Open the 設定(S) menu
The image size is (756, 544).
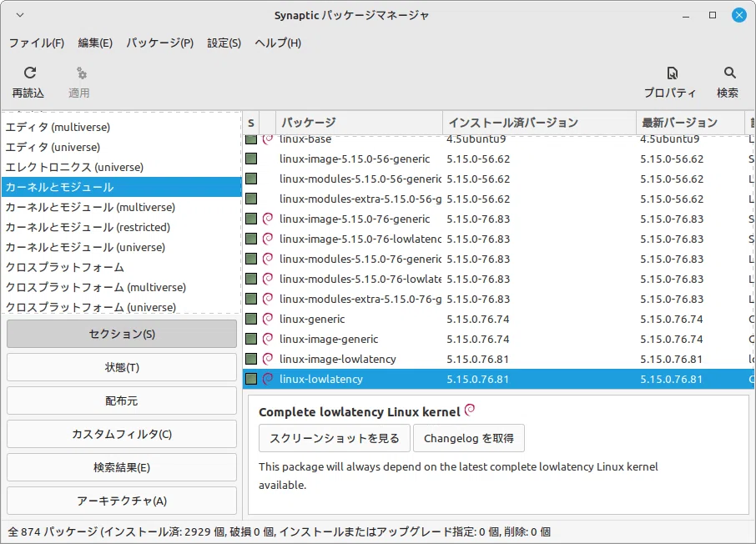click(224, 43)
